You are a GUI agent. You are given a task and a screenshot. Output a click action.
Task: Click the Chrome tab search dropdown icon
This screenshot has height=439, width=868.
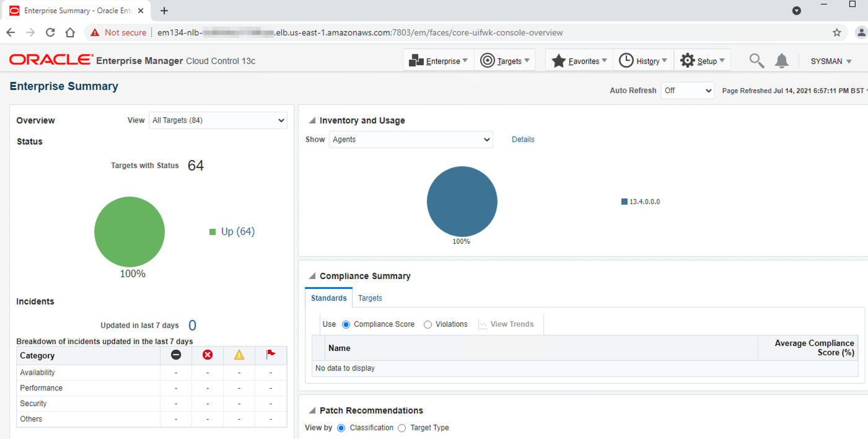[797, 11]
